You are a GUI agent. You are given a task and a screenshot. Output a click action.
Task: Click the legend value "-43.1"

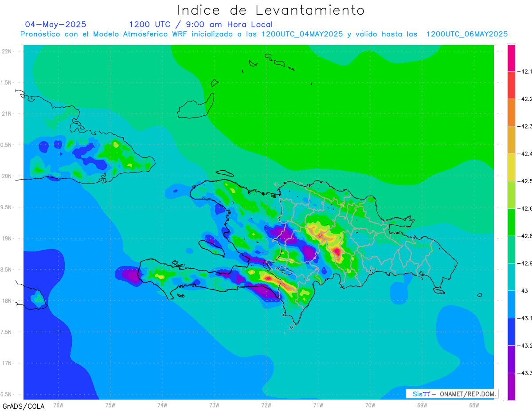click(525, 318)
